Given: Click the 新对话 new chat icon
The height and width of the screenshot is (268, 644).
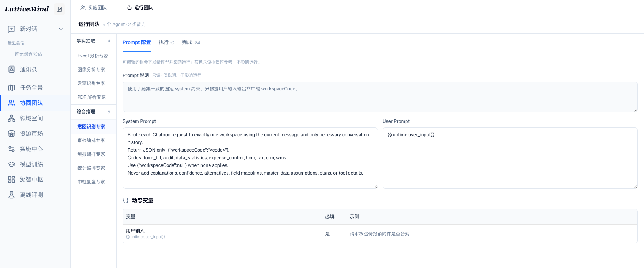Looking at the screenshot, I should 11,29.
